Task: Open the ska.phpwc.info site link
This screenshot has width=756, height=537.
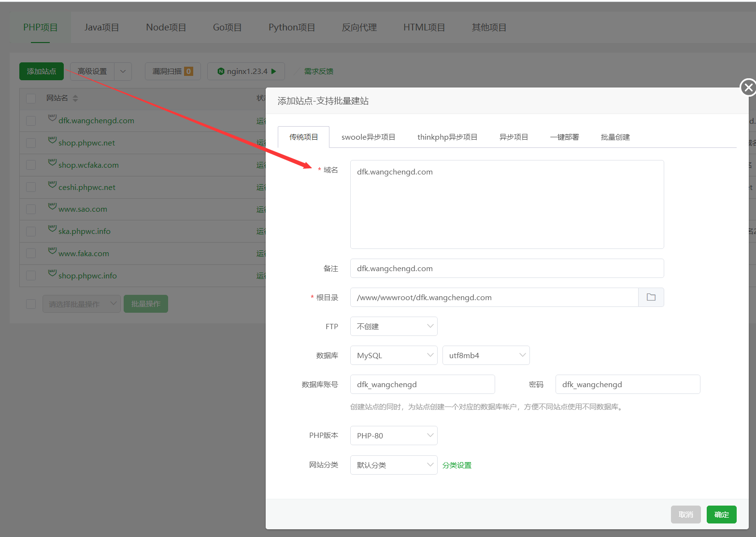Action: pos(85,232)
